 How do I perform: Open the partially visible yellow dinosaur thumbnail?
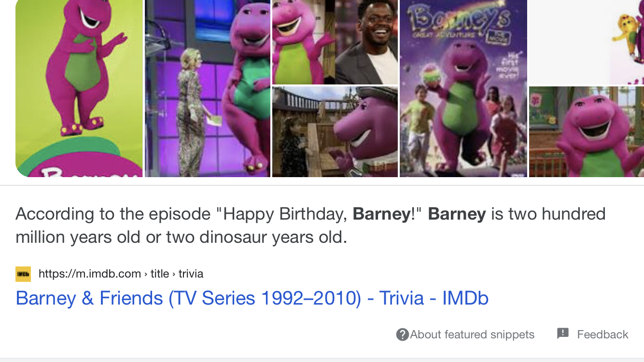pyautogui.click(x=586, y=42)
